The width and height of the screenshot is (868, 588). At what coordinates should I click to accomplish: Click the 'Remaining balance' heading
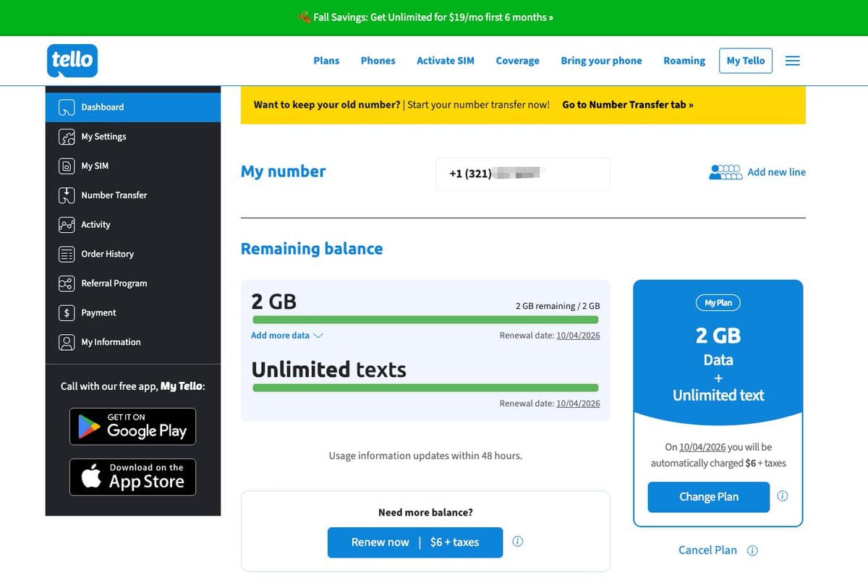312,249
